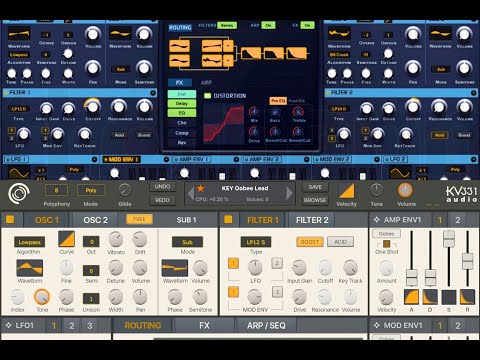Select the Decay curve shape under D

[430, 297]
